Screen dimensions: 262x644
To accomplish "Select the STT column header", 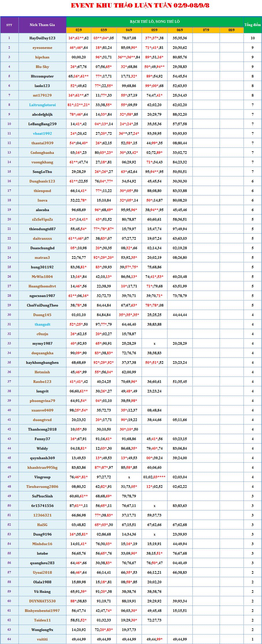I will pos(9,25).
